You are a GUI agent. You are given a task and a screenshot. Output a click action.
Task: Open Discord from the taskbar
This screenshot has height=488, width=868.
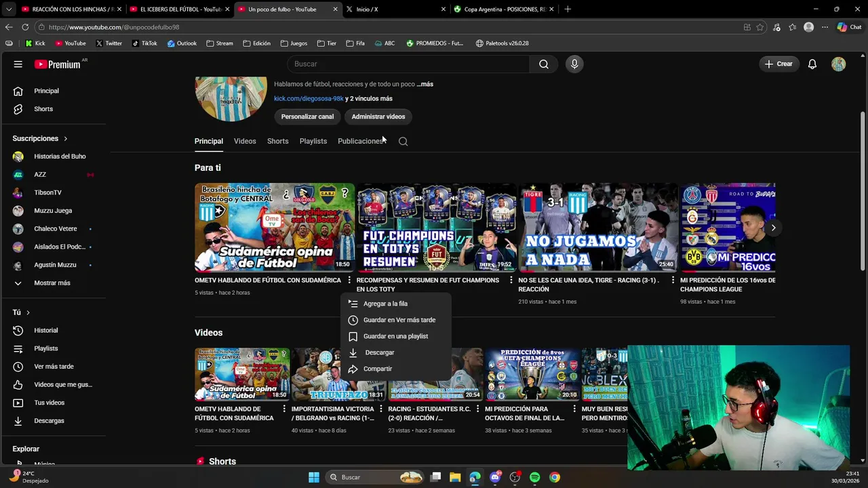495,477
